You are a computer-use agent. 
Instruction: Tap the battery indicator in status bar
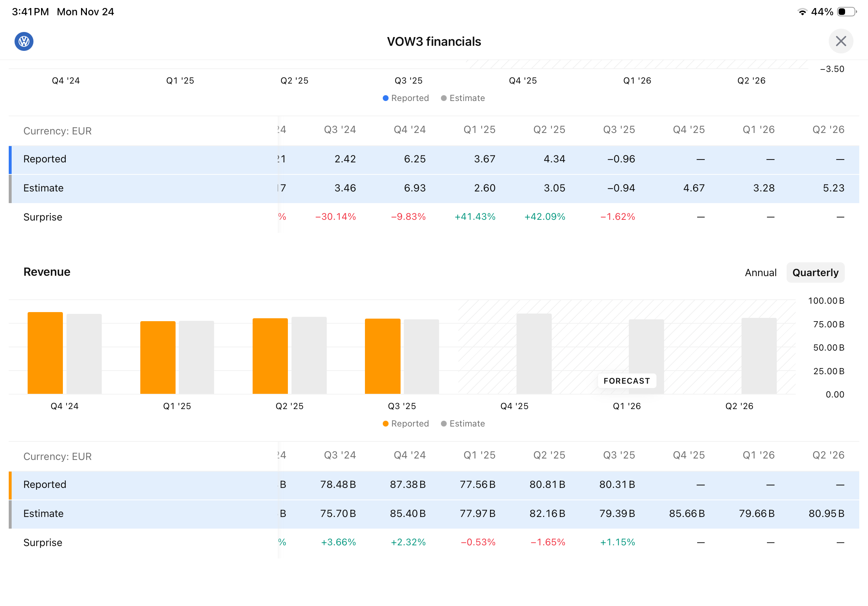pyautogui.click(x=846, y=12)
